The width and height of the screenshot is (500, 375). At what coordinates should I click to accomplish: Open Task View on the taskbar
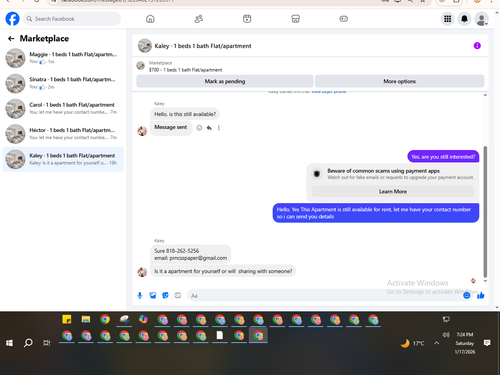(47, 343)
